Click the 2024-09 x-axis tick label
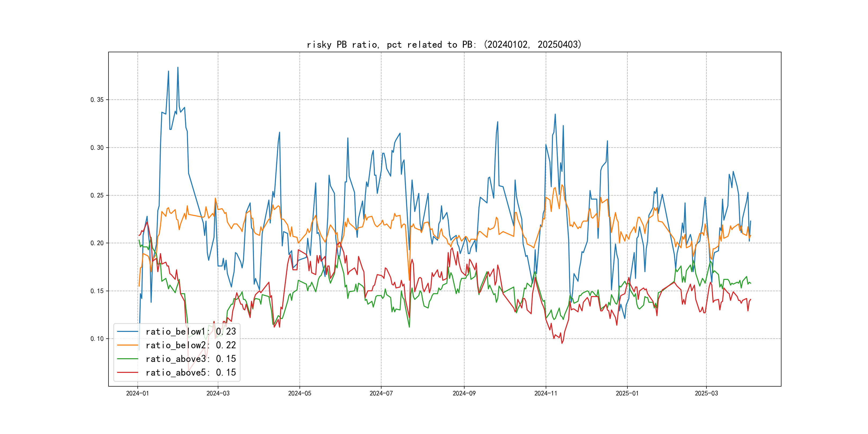868x434 pixels. (x=464, y=393)
